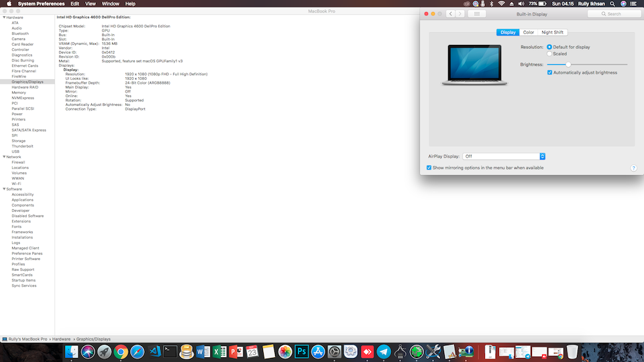This screenshot has height=362, width=644.
Task: Adjust the Brightness slider
Action: tap(568, 64)
